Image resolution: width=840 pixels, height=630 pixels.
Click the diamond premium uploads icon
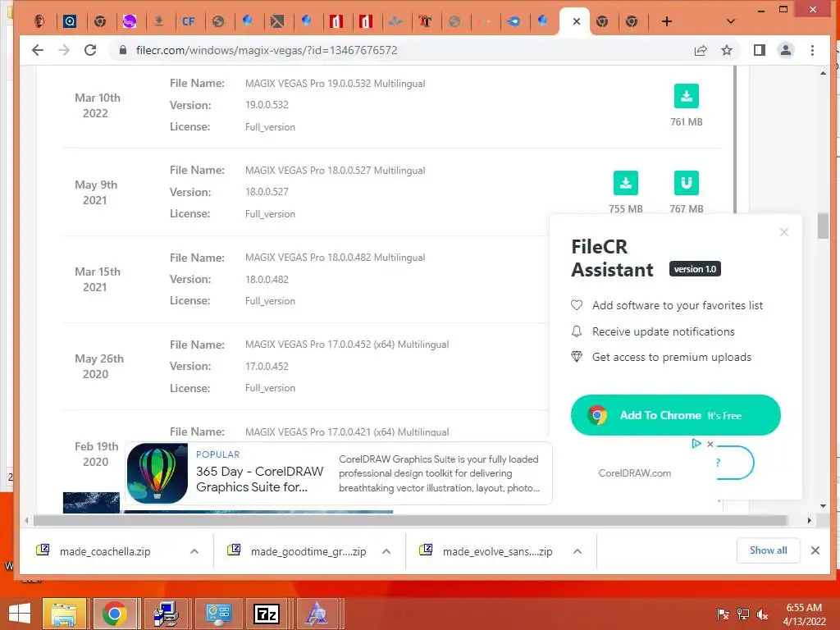click(x=577, y=357)
